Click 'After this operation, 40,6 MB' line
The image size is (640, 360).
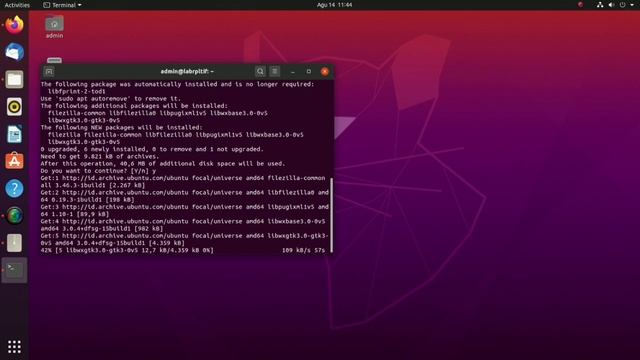point(163,164)
